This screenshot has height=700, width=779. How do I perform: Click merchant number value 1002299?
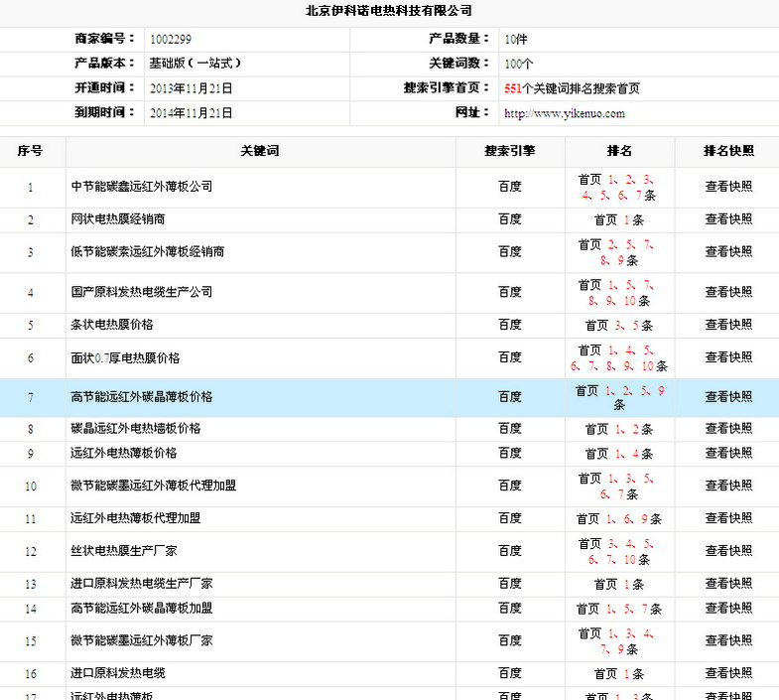[x=171, y=40]
